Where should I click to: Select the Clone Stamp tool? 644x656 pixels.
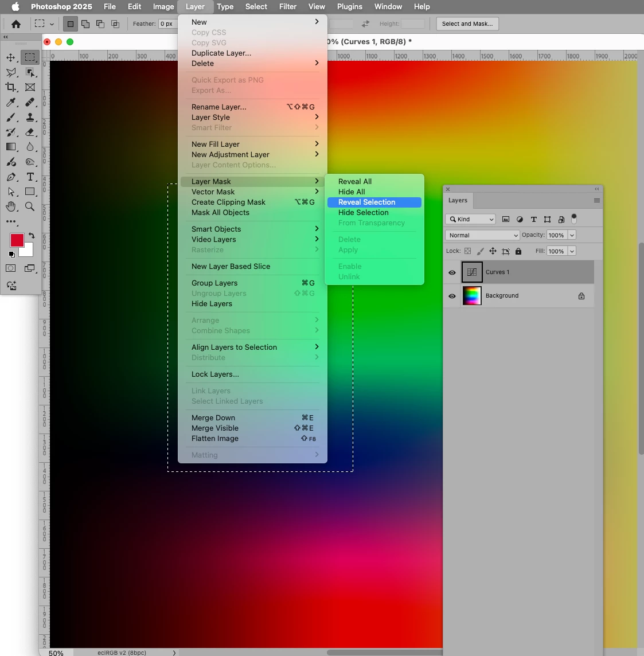pyautogui.click(x=30, y=117)
